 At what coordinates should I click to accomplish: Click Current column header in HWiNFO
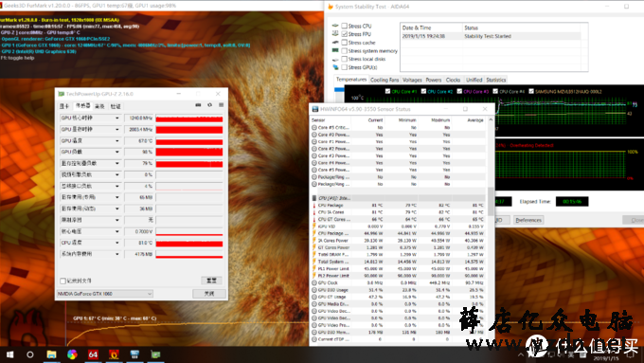(375, 120)
